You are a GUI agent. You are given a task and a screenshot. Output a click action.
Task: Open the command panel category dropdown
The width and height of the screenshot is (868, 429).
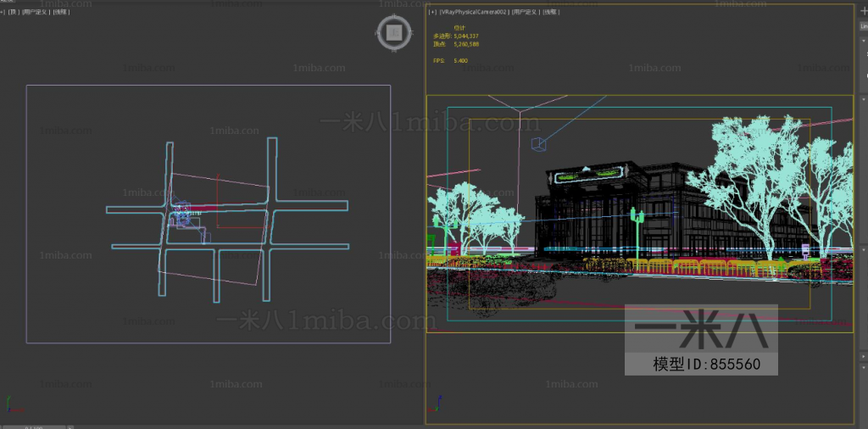862,26
